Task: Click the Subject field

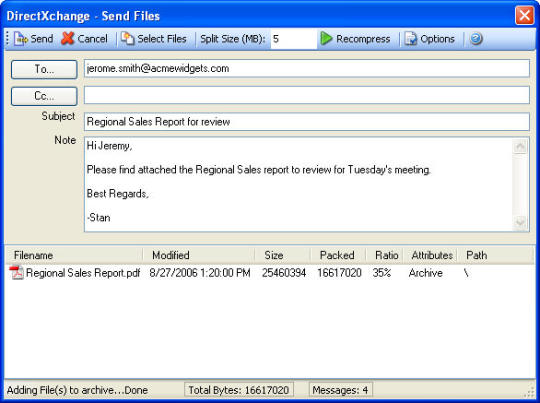Action: coord(307,122)
